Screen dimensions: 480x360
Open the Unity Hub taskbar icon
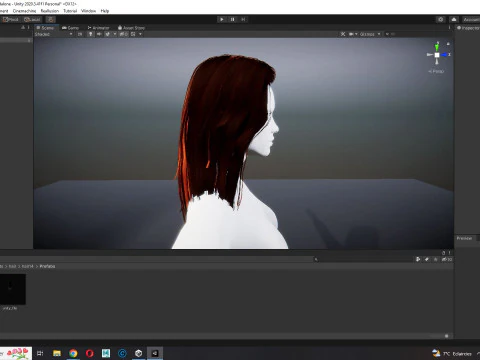coord(139,353)
